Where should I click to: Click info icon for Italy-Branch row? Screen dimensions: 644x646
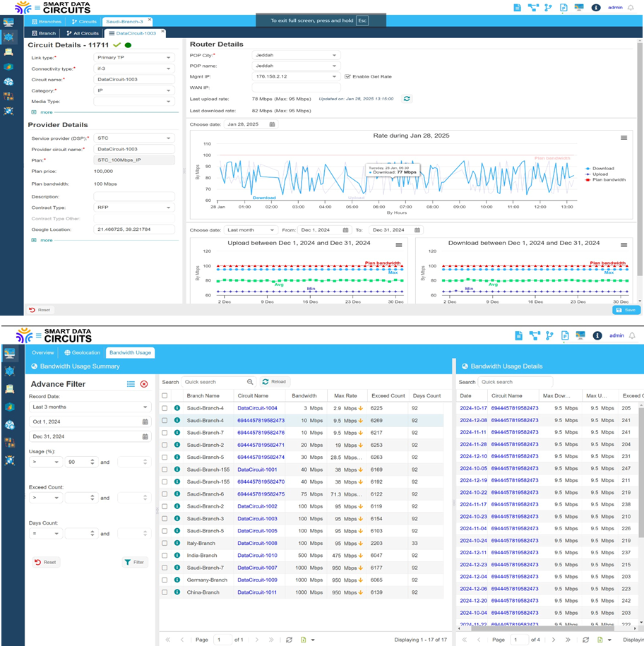[177, 543]
